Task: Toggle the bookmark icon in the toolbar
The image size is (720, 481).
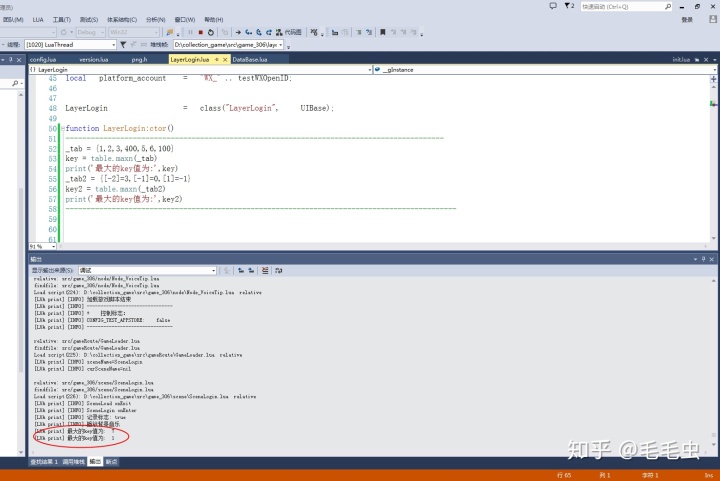Action: pos(382,32)
